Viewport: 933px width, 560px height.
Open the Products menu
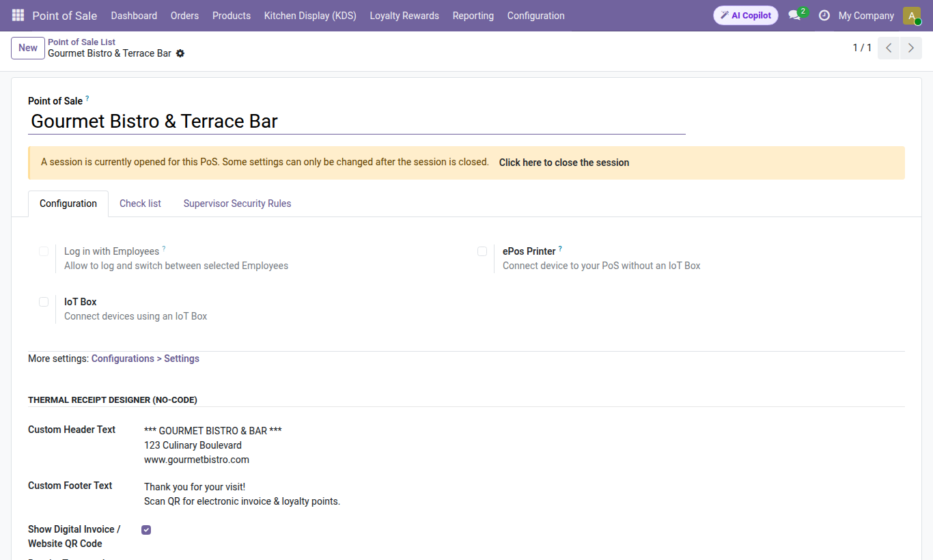coord(232,16)
